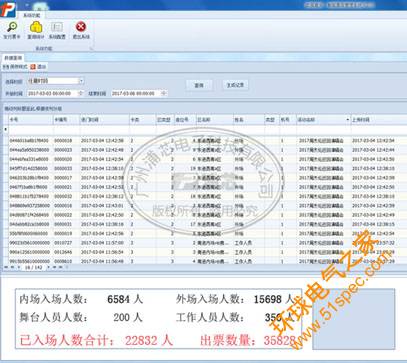Open the ribbon group dialog launcher arrow
This screenshot has width=407, height=363.
click(x=91, y=49)
